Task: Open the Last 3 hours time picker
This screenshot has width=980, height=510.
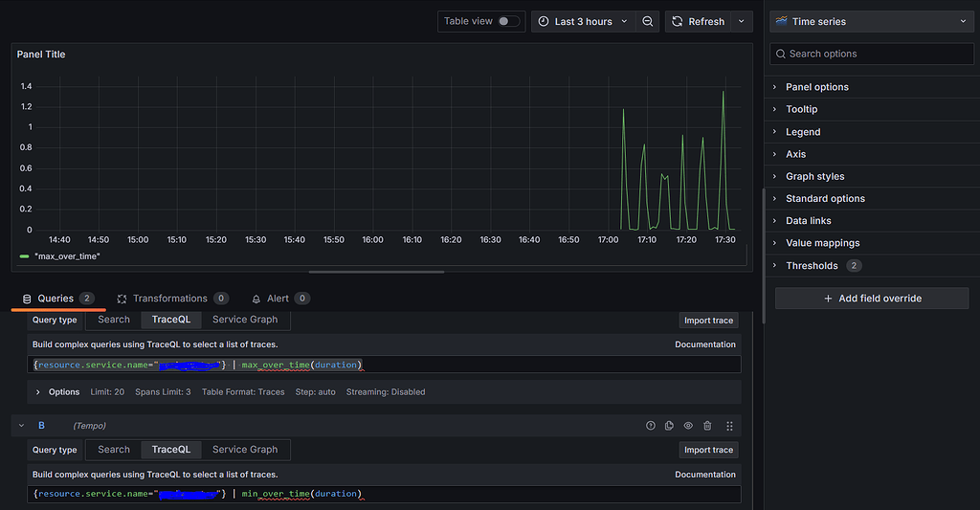Action: [x=584, y=21]
